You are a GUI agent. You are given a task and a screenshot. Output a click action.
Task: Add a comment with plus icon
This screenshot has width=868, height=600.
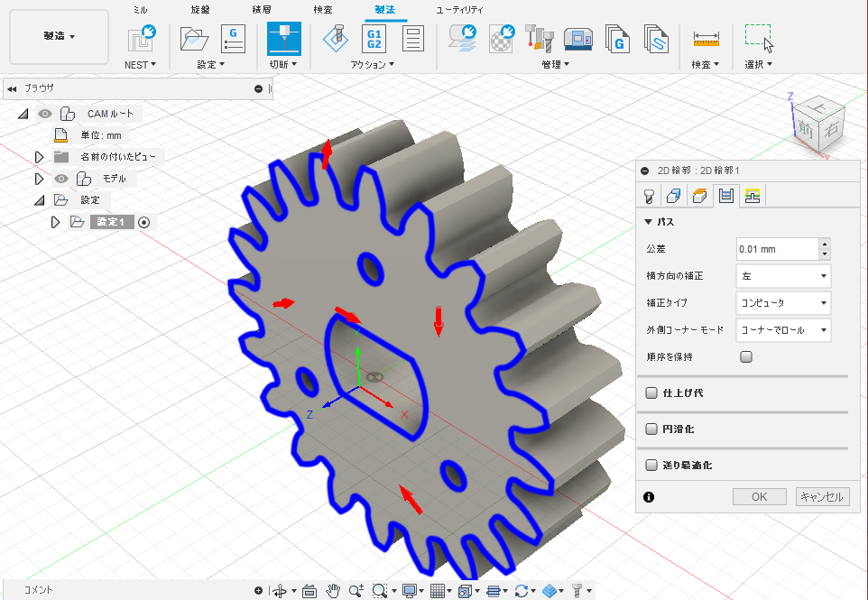click(x=258, y=591)
